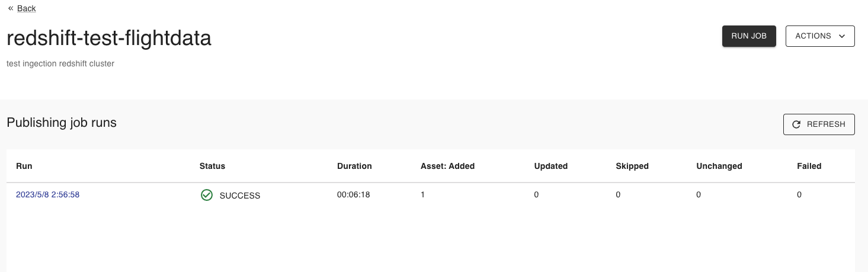Select the Unchanged column header

point(719,166)
